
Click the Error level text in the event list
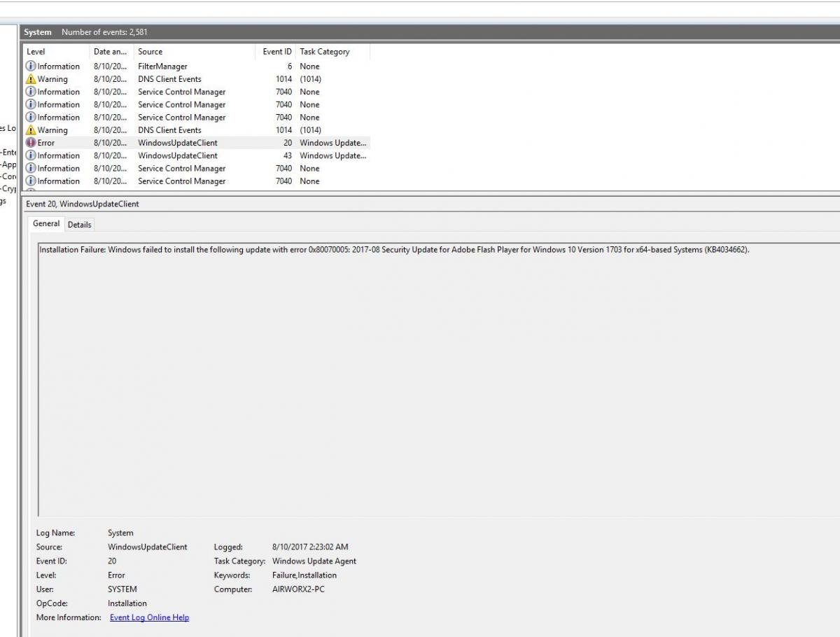(x=46, y=143)
